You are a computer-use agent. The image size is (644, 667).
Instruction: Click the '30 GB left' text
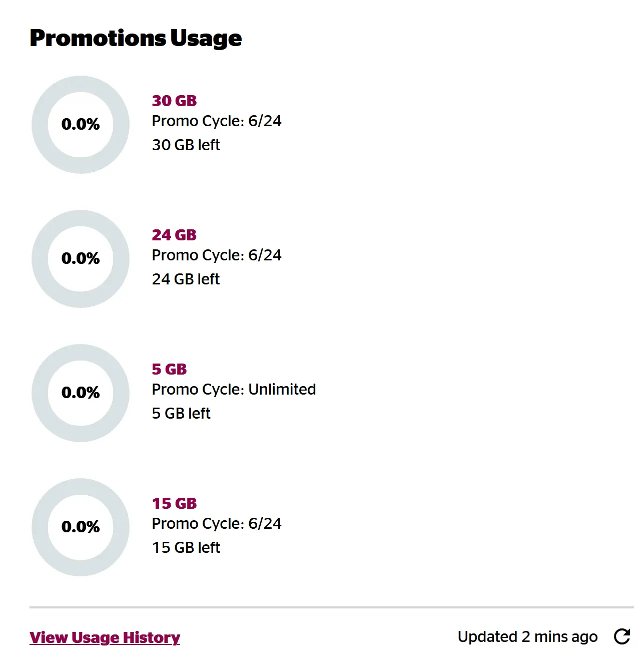pos(186,145)
